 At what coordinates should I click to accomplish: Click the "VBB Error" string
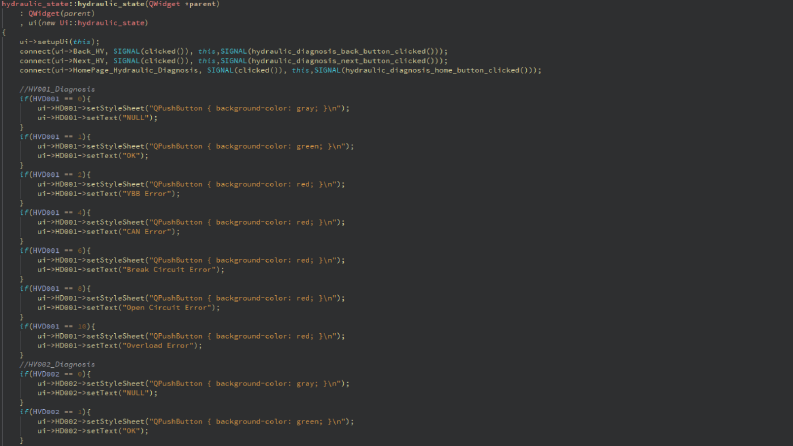coord(146,193)
